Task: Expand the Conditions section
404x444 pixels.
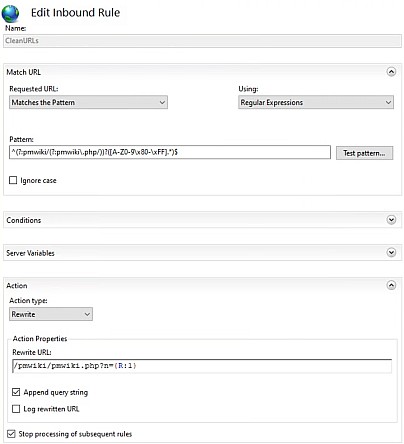Action: pos(391,220)
